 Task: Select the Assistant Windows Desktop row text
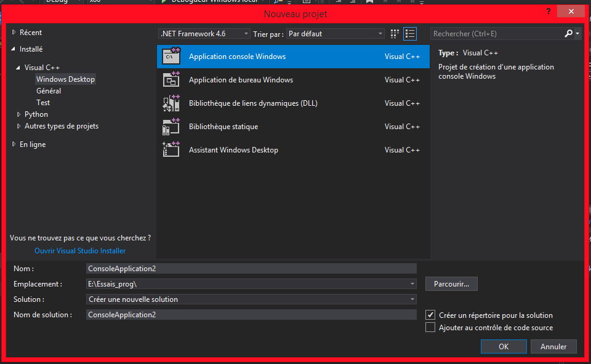coord(233,150)
